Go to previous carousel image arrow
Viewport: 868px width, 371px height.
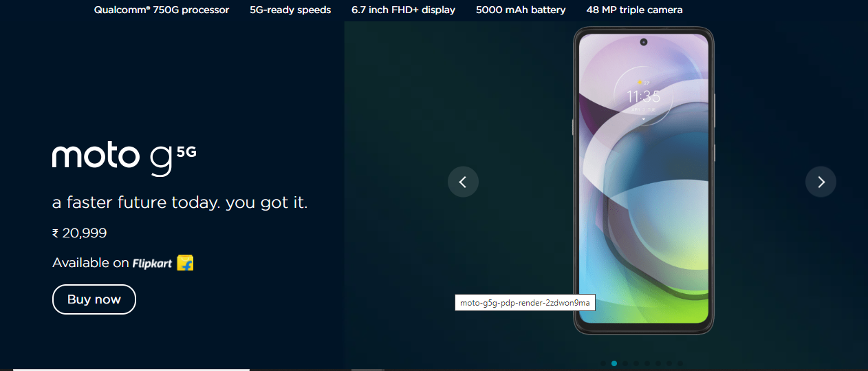[x=463, y=182]
